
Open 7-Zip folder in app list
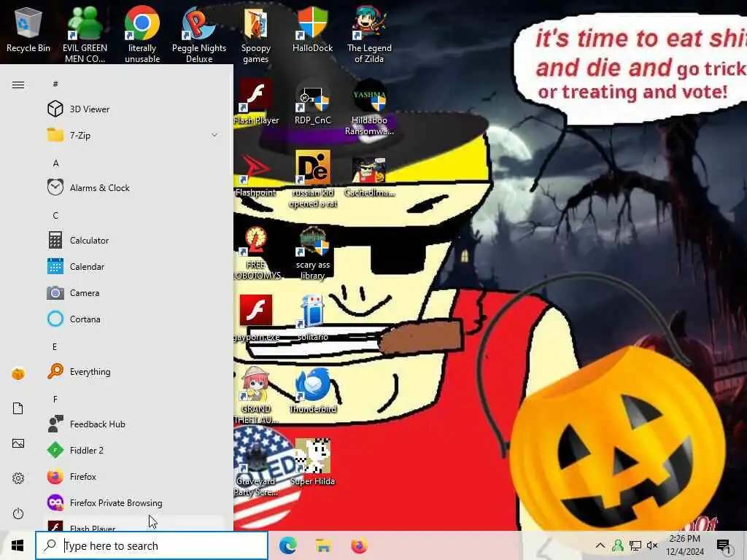coord(134,135)
